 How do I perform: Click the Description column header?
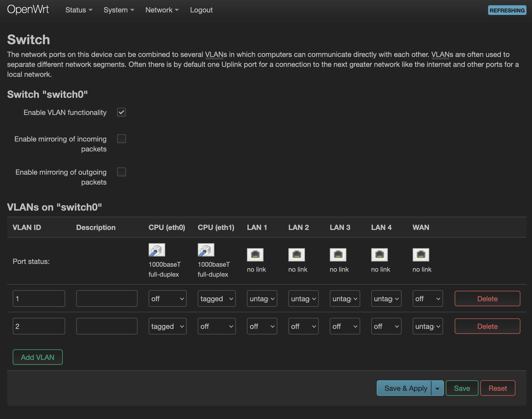(96, 227)
